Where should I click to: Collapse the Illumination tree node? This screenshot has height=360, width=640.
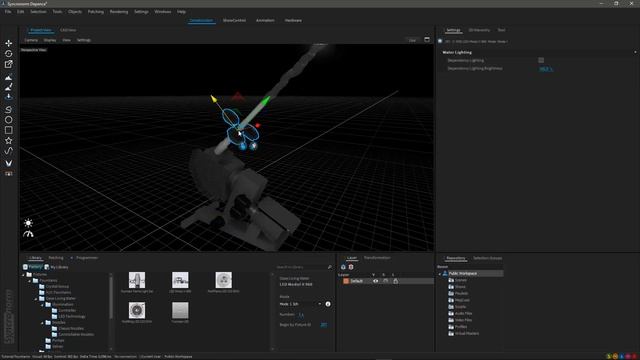click(x=42, y=304)
